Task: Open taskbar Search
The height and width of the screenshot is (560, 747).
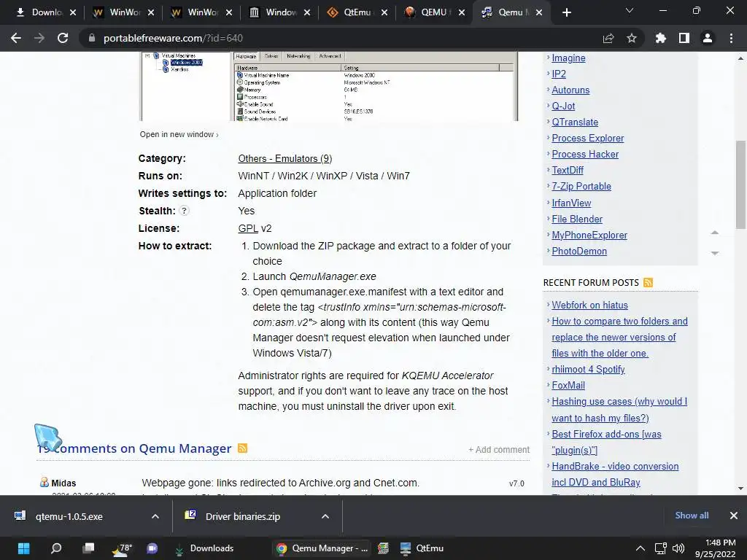Action: pos(55,548)
